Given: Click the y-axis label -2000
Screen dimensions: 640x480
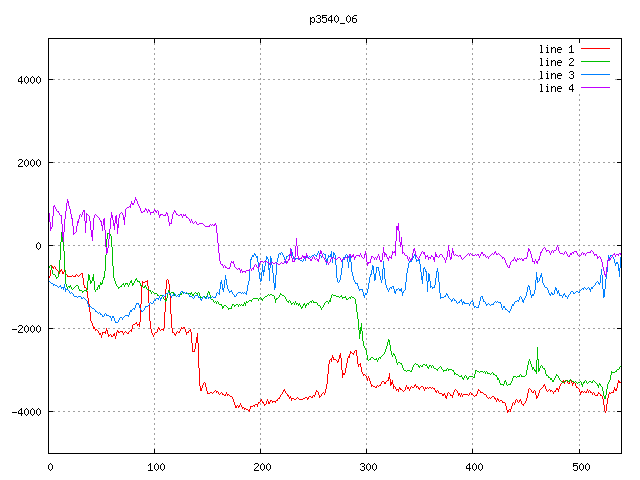Looking at the screenshot, I should 27,329.
